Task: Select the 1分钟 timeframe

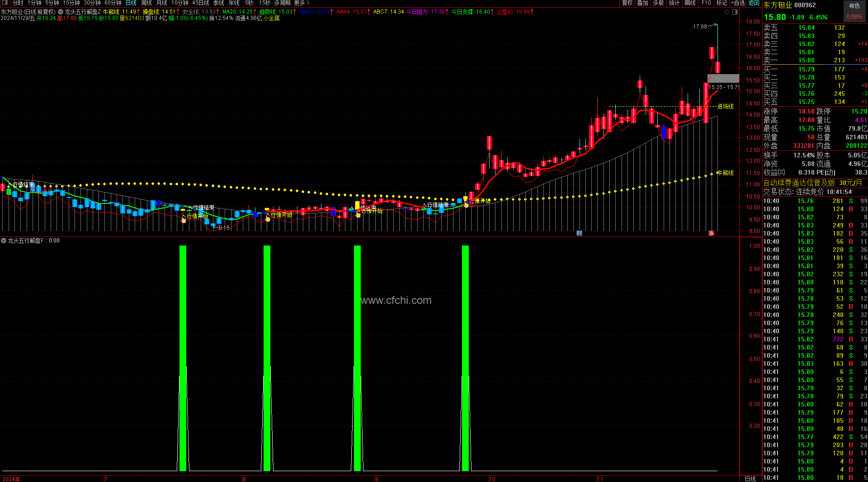Action: click(34, 3)
